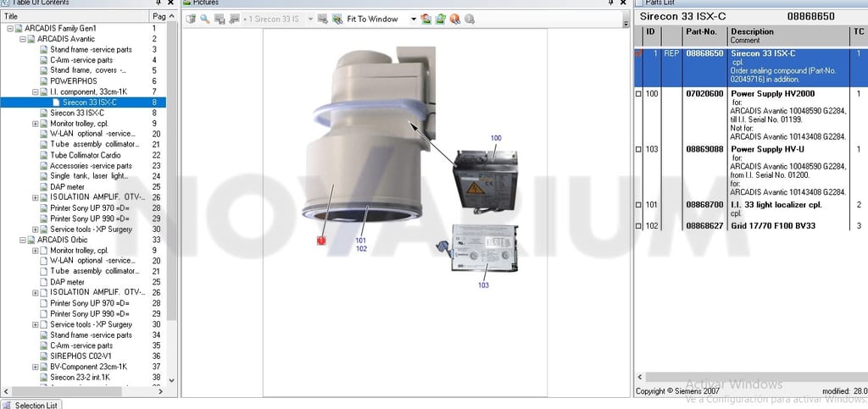Click the magnifying glass search icon in Pictures toolbar
This screenshot has width=868, height=409.
pyautogui.click(x=205, y=19)
